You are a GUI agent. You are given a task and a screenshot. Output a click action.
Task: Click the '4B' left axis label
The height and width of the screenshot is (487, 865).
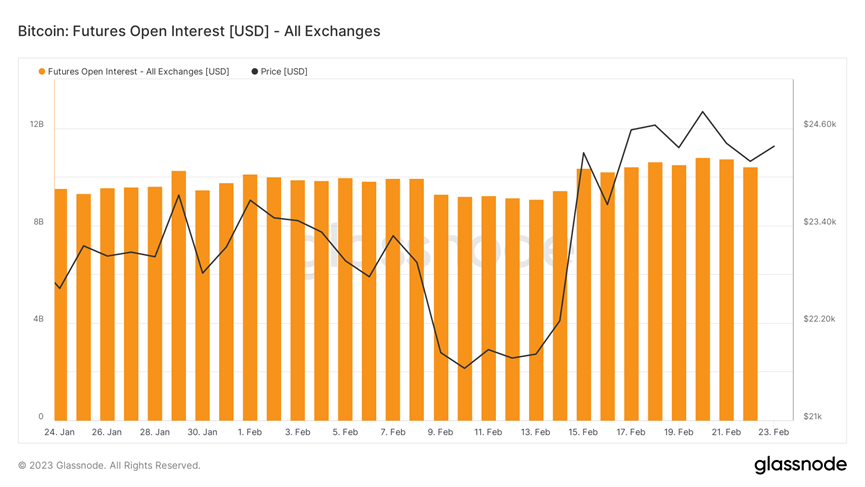[x=39, y=319]
